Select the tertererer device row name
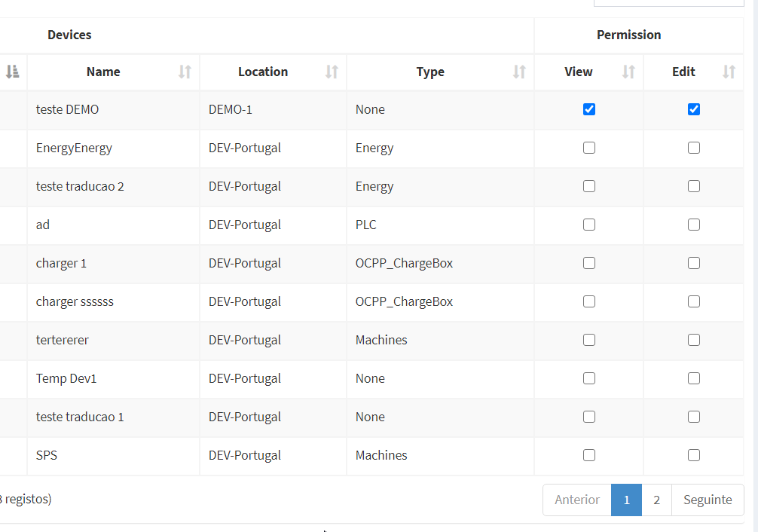The image size is (758, 532). point(63,340)
